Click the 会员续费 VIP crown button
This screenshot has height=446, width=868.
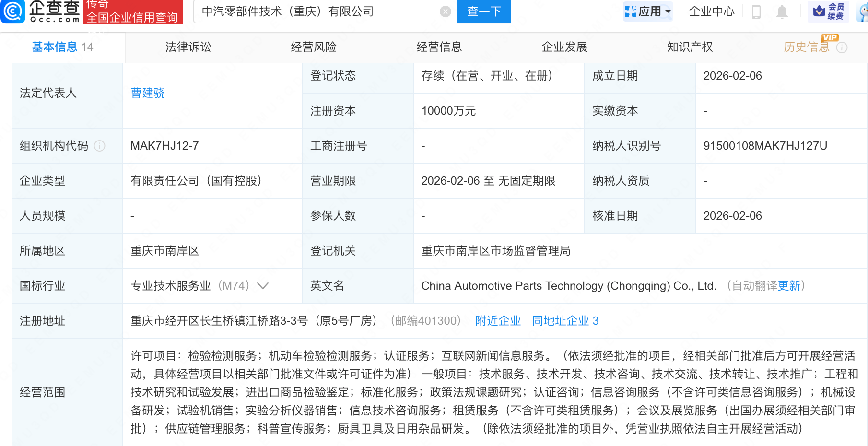pyautogui.click(x=828, y=12)
